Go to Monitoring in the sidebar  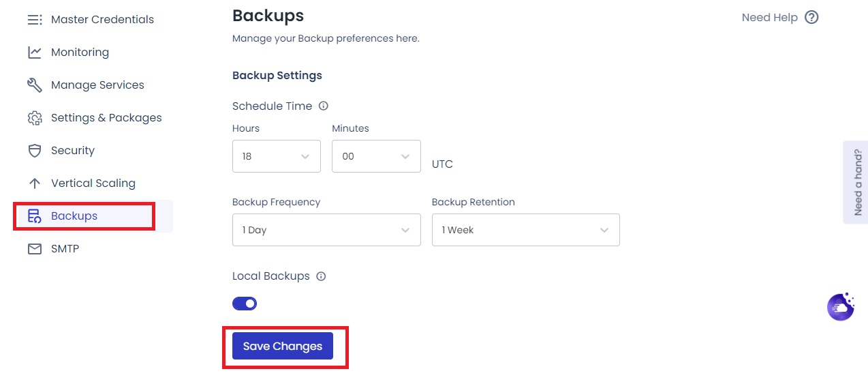coord(80,53)
